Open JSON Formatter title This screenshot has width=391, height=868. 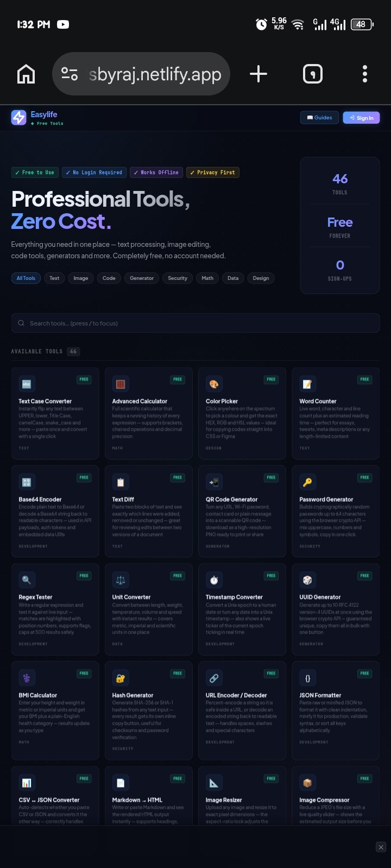(x=320, y=695)
